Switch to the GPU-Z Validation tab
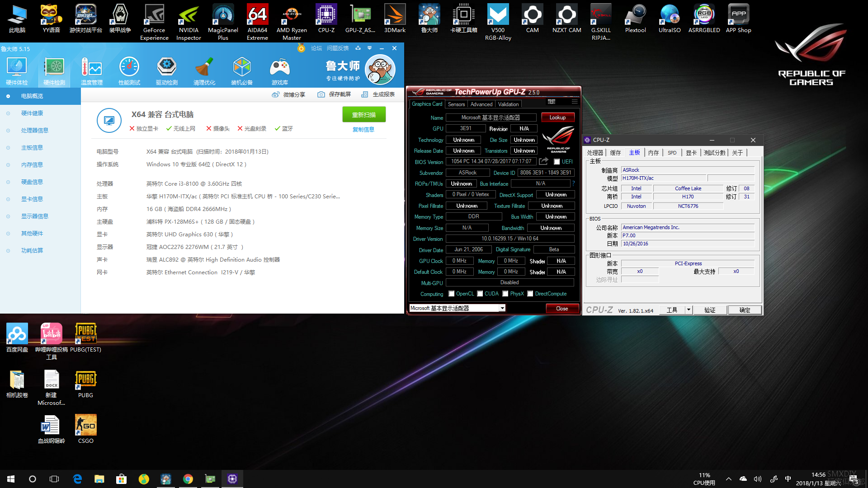The height and width of the screenshot is (488, 868). pos(509,104)
